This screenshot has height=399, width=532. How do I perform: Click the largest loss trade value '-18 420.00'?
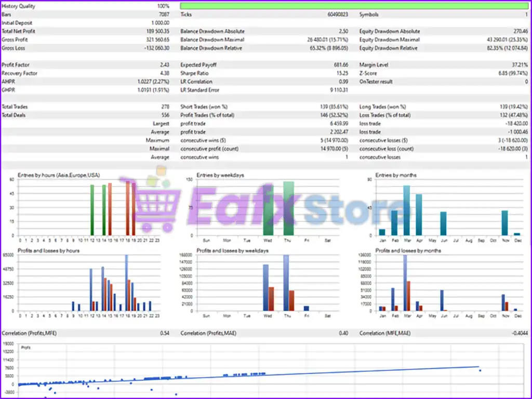coord(516,124)
